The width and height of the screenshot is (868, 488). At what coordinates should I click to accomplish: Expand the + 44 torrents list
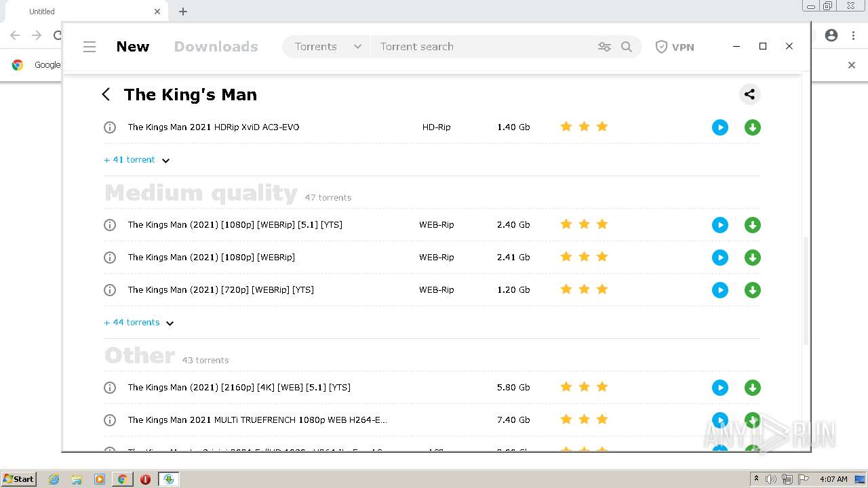click(x=139, y=323)
